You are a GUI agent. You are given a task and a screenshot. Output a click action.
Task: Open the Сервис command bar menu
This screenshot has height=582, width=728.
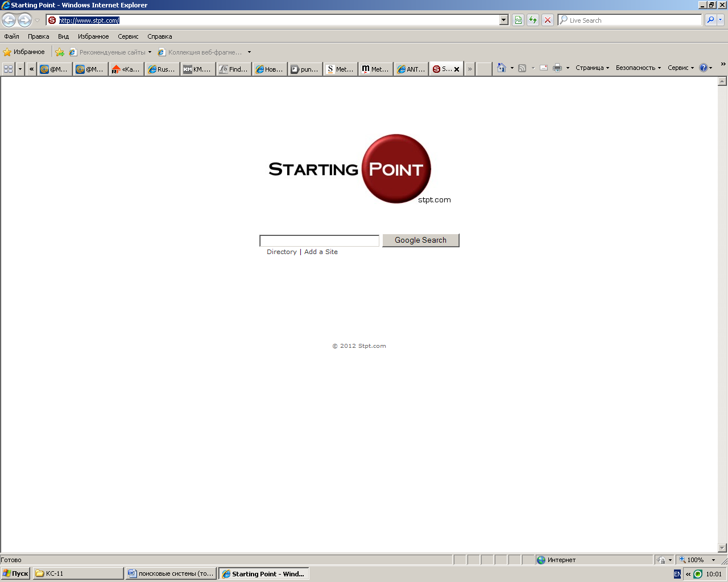point(681,68)
